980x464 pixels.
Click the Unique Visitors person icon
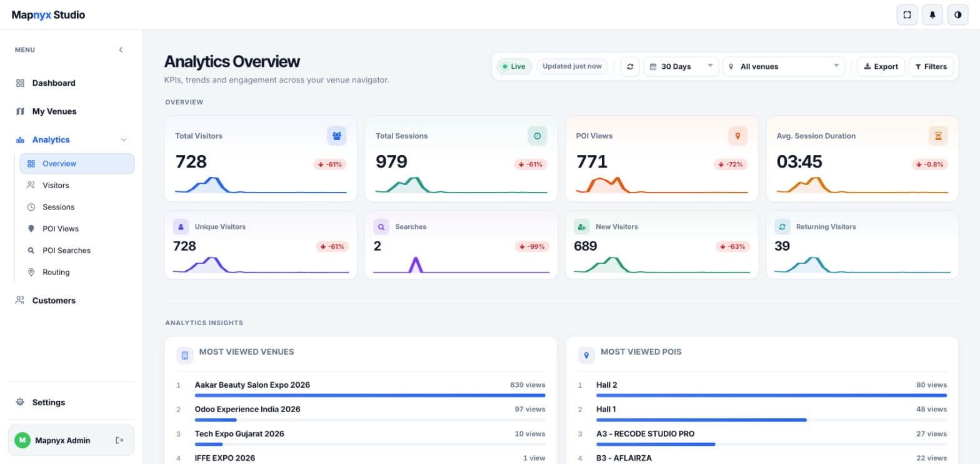click(x=181, y=226)
